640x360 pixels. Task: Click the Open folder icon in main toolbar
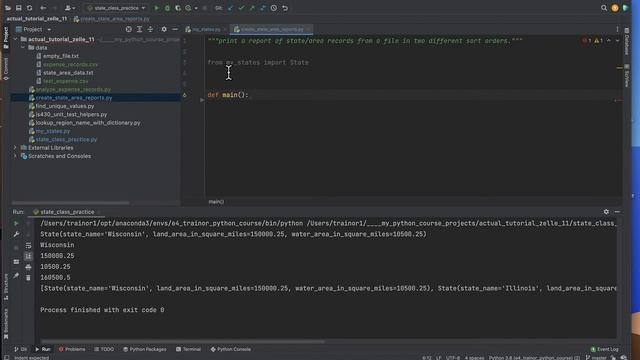8,8
